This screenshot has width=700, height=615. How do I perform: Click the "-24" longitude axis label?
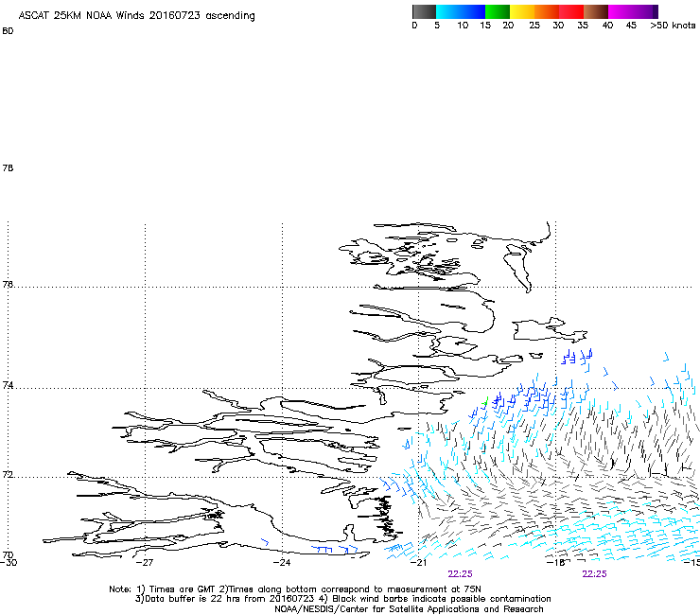pos(282,563)
